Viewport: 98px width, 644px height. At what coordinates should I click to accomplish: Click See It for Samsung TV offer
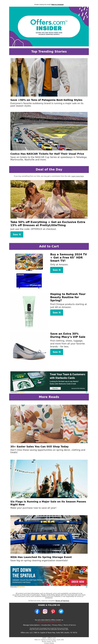[57, 270]
